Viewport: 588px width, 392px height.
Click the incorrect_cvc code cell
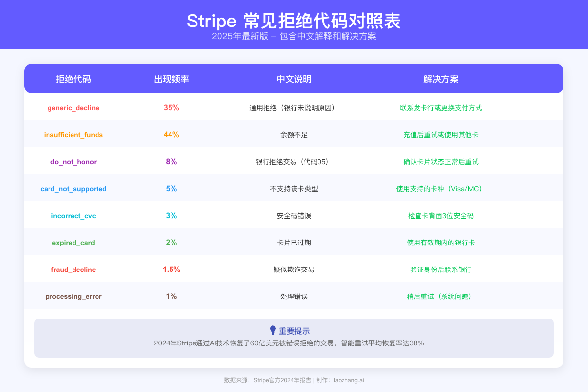click(73, 216)
